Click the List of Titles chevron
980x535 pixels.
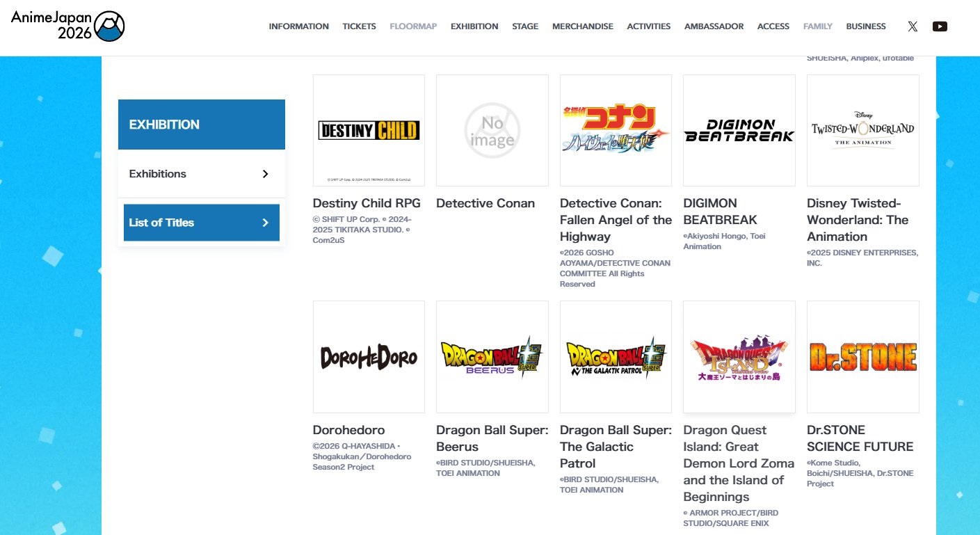(265, 223)
